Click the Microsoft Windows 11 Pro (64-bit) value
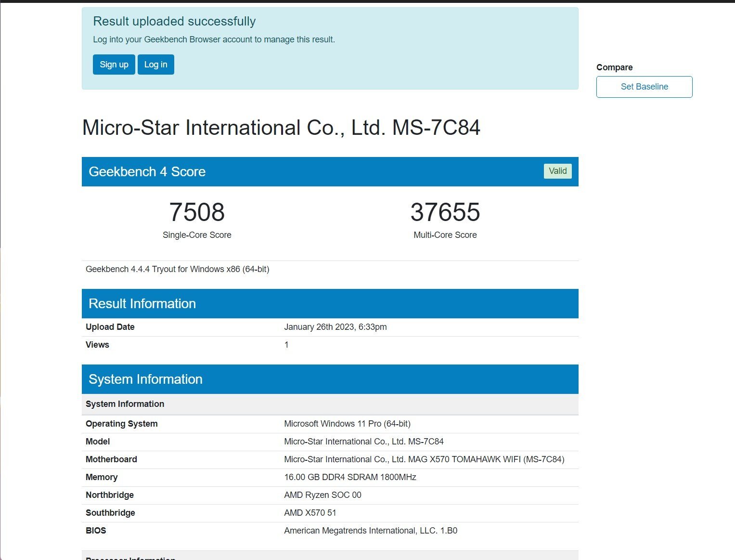735x560 pixels. click(347, 424)
